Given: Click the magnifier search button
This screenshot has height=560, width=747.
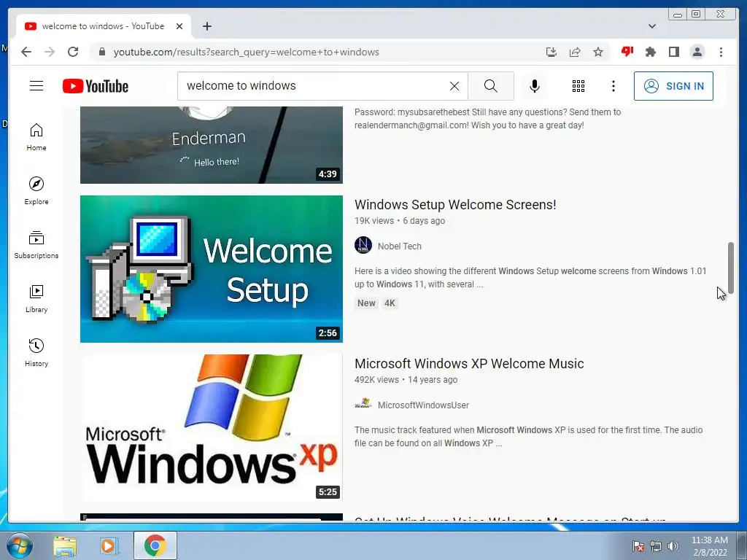Looking at the screenshot, I should (491, 86).
